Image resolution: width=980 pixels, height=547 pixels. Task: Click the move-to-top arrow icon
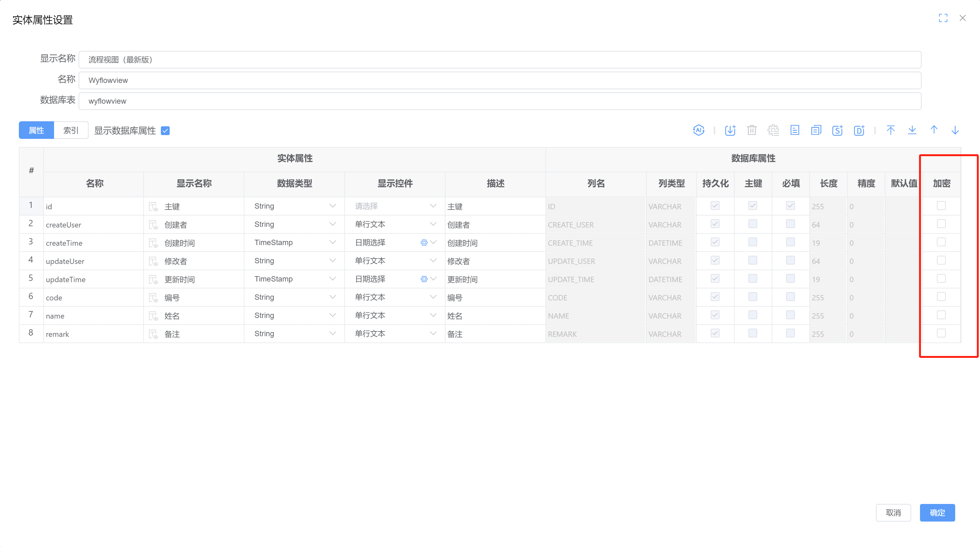(x=890, y=130)
